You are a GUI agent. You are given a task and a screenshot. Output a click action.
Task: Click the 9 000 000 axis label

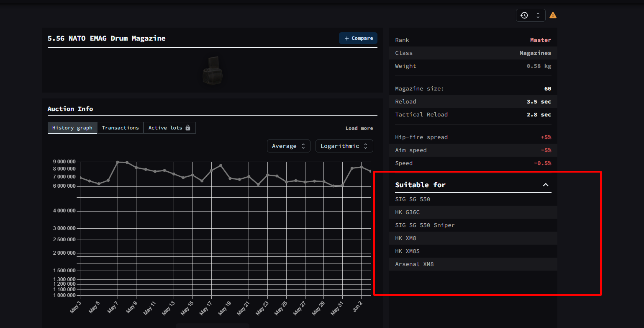point(64,162)
